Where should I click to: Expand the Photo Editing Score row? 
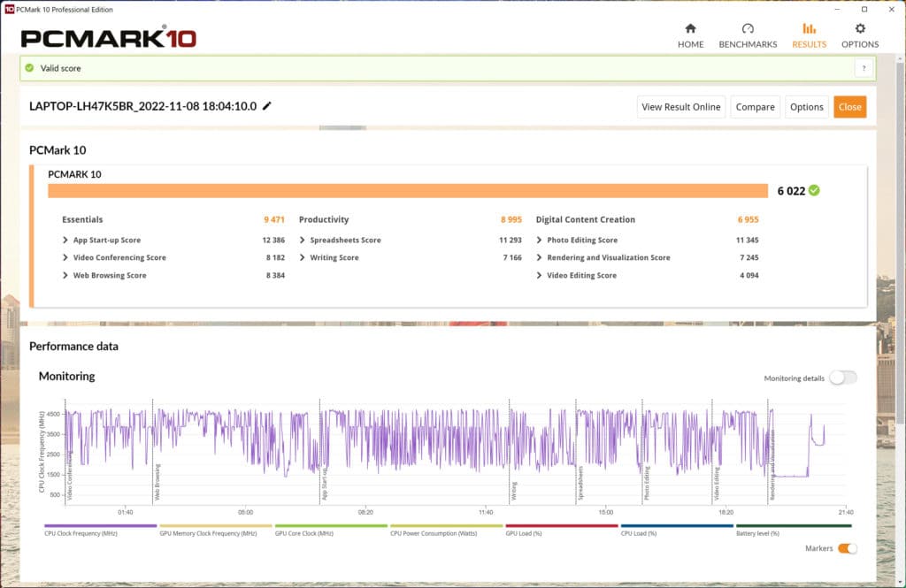tap(539, 240)
